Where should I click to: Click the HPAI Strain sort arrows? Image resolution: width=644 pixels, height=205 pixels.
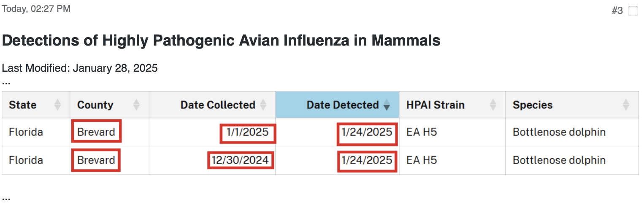point(493,105)
